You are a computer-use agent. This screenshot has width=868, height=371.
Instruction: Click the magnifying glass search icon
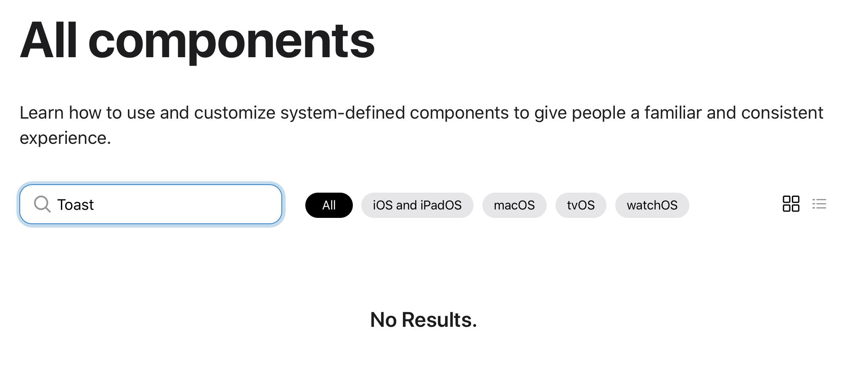pos(42,204)
